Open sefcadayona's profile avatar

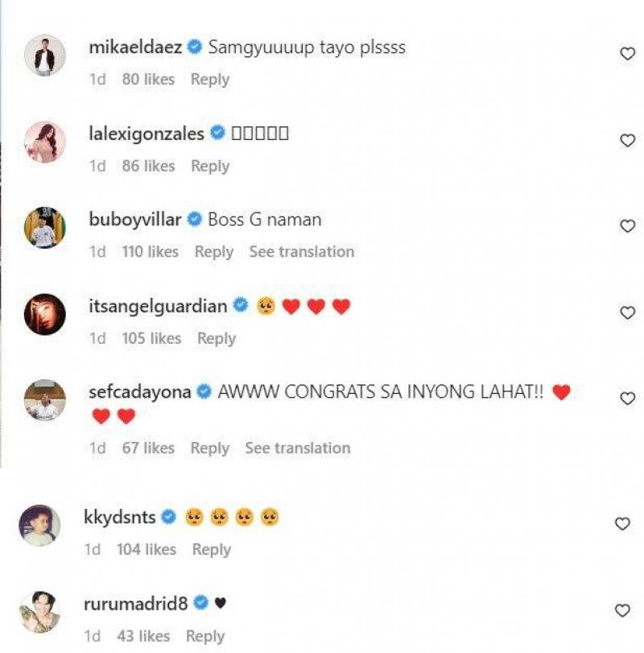coord(45,400)
